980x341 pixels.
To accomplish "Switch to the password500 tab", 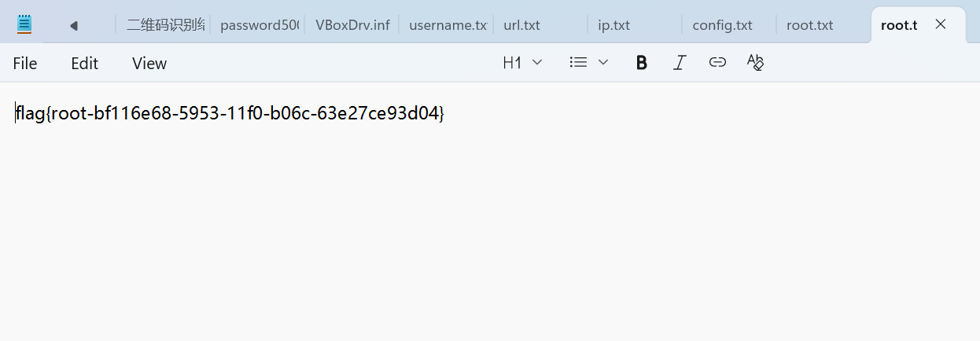I will coord(259,25).
